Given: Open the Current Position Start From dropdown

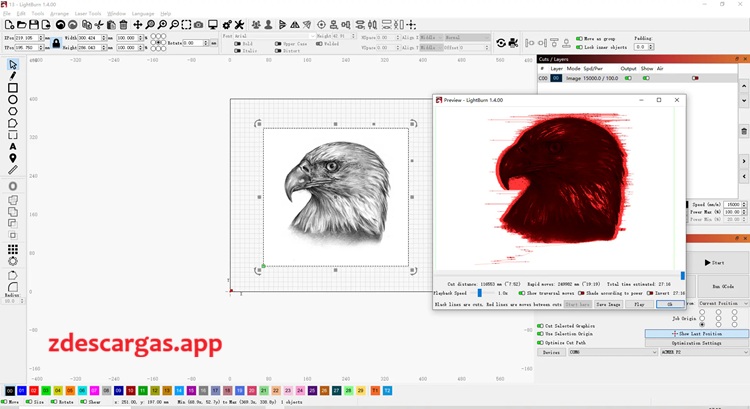Looking at the screenshot, I should (724, 303).
